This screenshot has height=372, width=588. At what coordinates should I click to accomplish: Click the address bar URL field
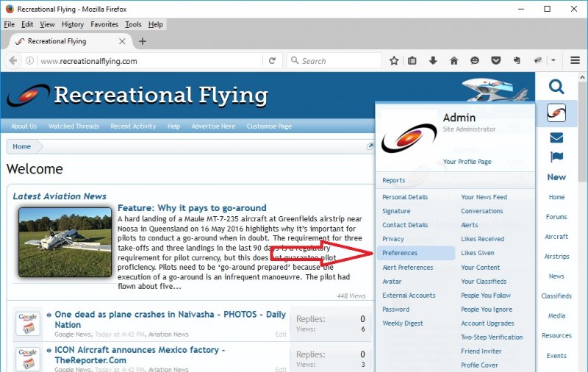150,61
